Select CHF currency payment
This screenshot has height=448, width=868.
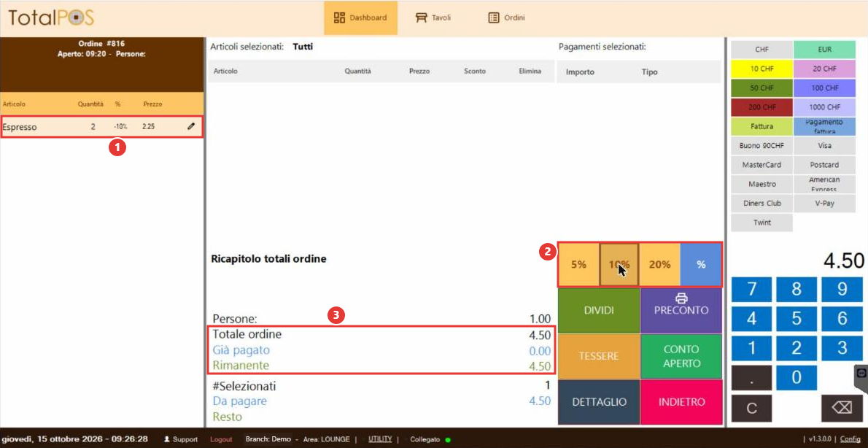[762, 50]
